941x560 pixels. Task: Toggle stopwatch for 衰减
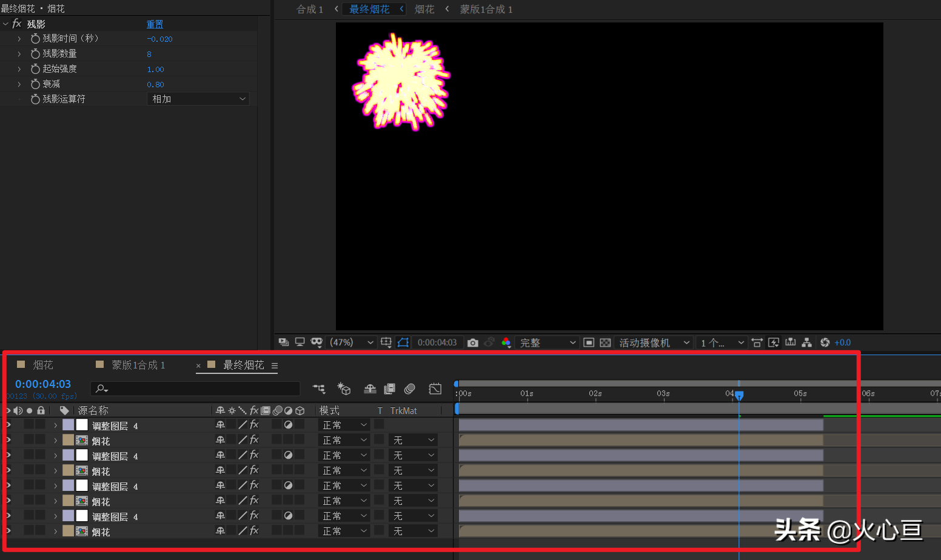tap(35, 84)
